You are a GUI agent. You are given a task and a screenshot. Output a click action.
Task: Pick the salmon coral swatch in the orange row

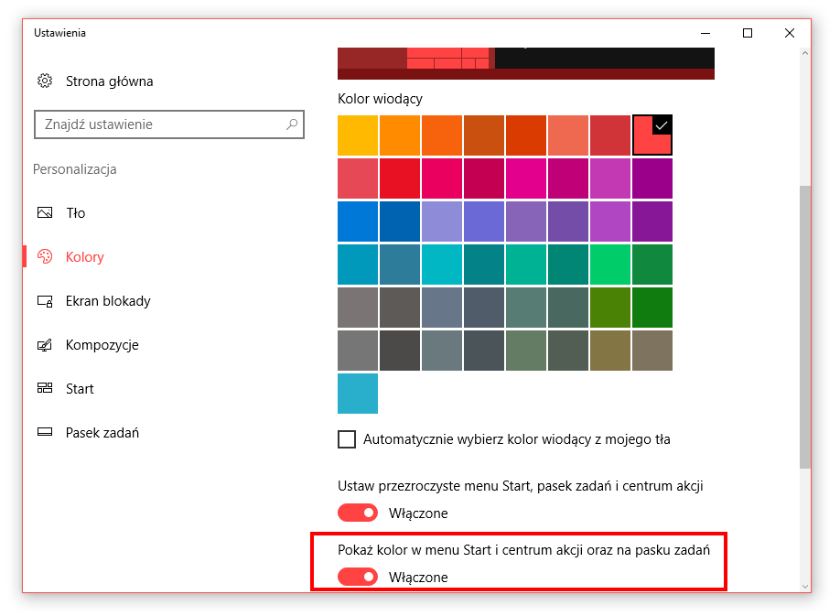pyautogui.click(x=568, y=135)
